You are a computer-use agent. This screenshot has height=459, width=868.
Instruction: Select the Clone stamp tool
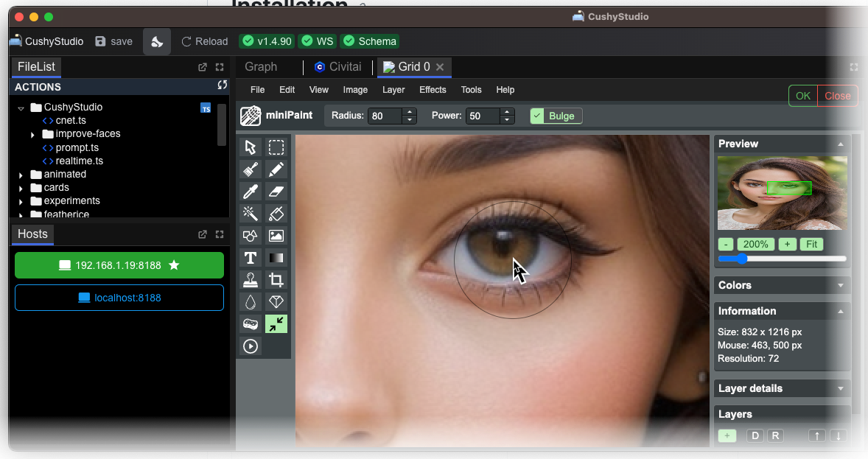[251, 280]
